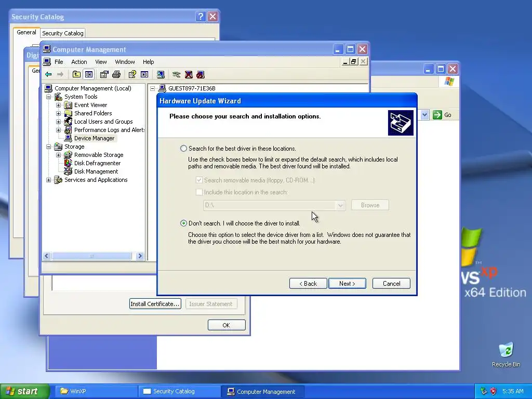Switch to Security Catalog taskbar button

[179, 391]
